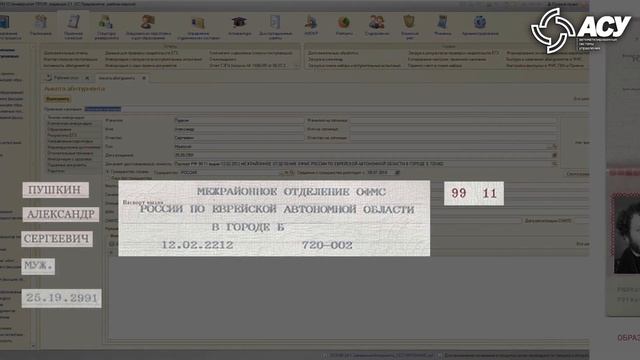Select Поданные документы in form sidebar
Viewport: 640px width, 360px height.
67,165
